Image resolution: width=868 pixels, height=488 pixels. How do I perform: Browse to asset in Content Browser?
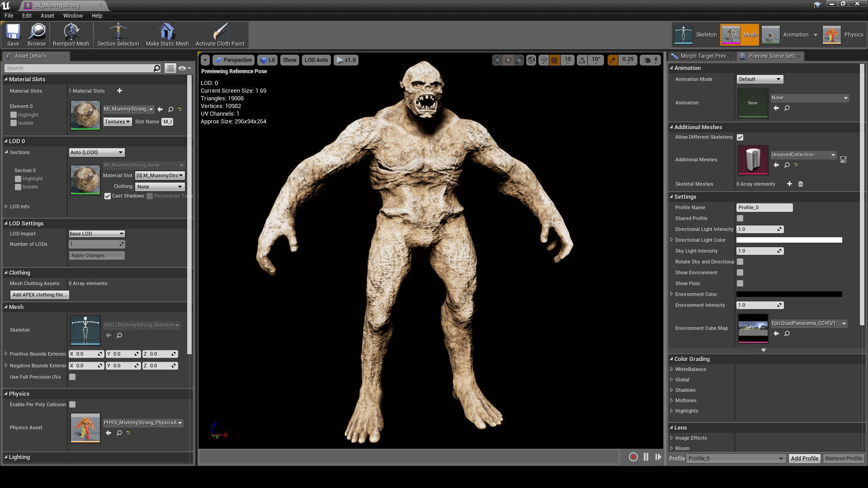[x=37, y=35]
